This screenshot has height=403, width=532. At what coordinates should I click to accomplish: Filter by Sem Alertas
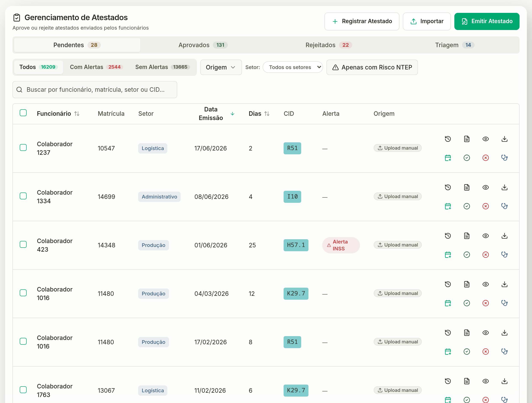pos(162,67)
